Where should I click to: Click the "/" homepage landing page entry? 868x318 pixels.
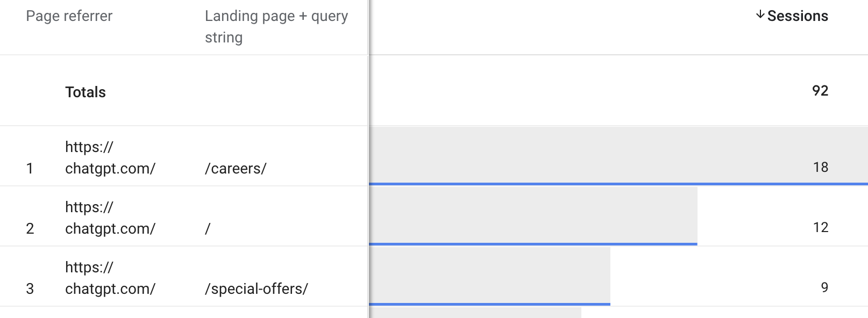(208, 229)
